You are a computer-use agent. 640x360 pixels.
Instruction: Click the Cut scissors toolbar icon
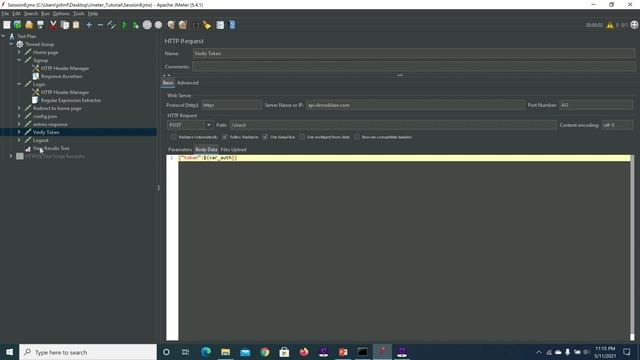pyautogui.click(x=53, y=25)
